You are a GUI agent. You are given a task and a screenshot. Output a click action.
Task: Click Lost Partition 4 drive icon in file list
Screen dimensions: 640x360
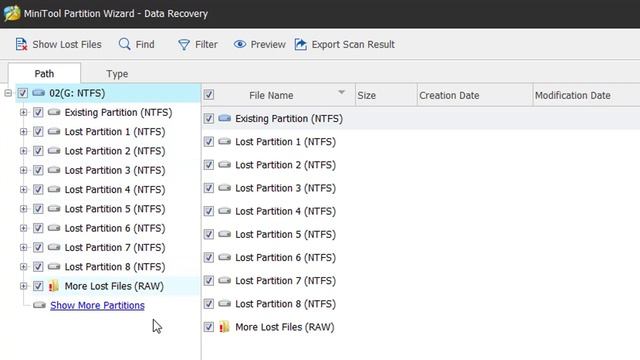(224, 211)
